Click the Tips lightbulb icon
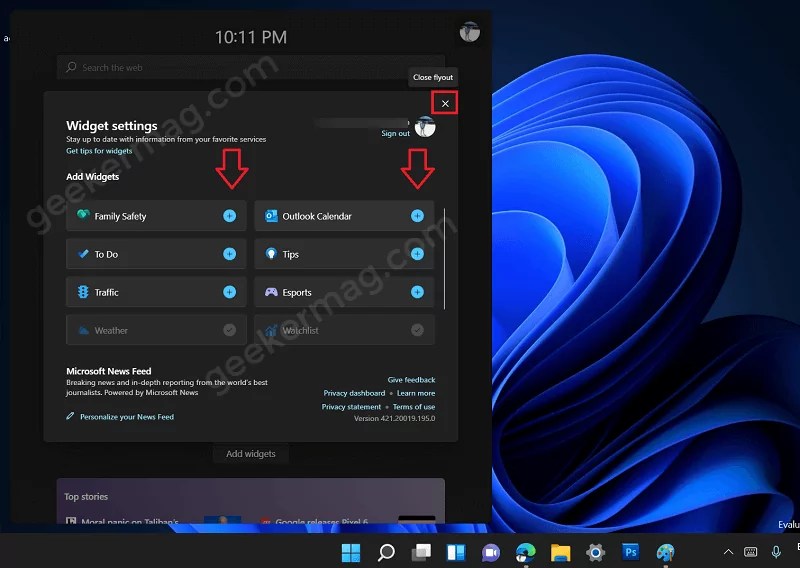This screenshot has width=800, height=568. point(271,254)
